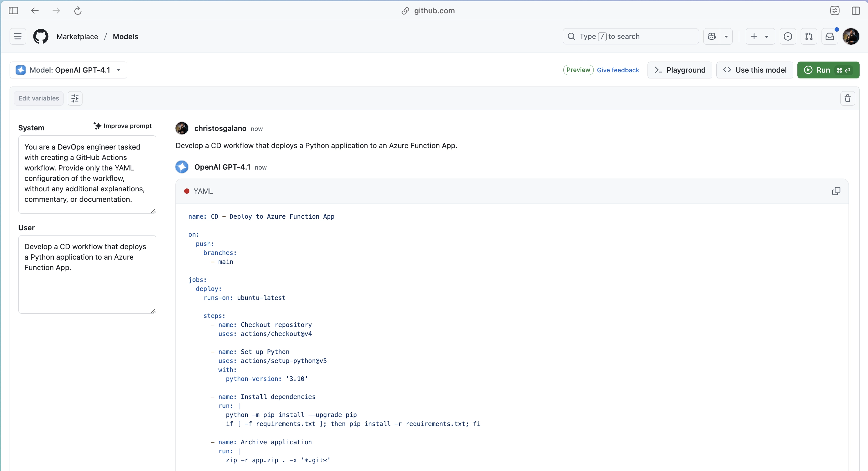Click the Type / to search field
Screen dimensions: 868x471
[630, 36]
